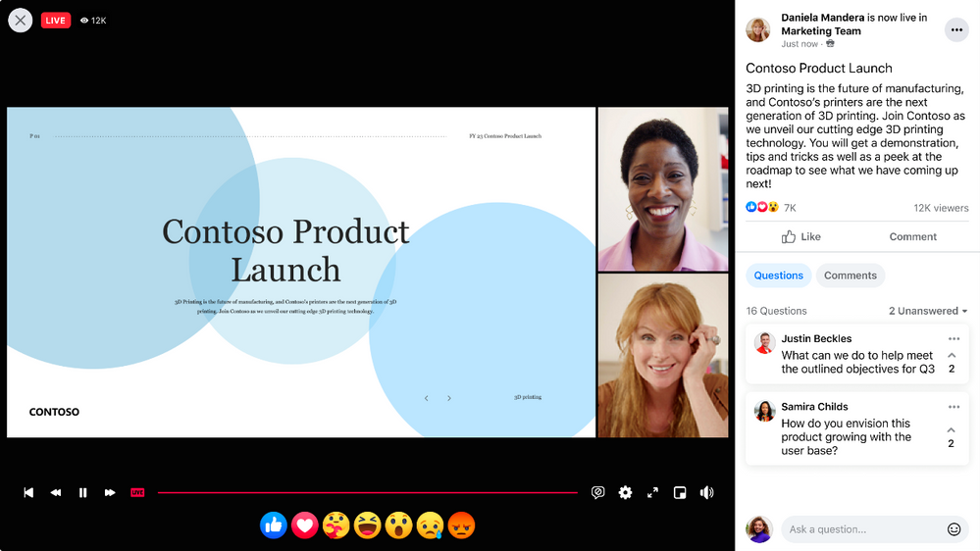Open post options menu next to Daniela Mandera

click(x=956, y=30)
